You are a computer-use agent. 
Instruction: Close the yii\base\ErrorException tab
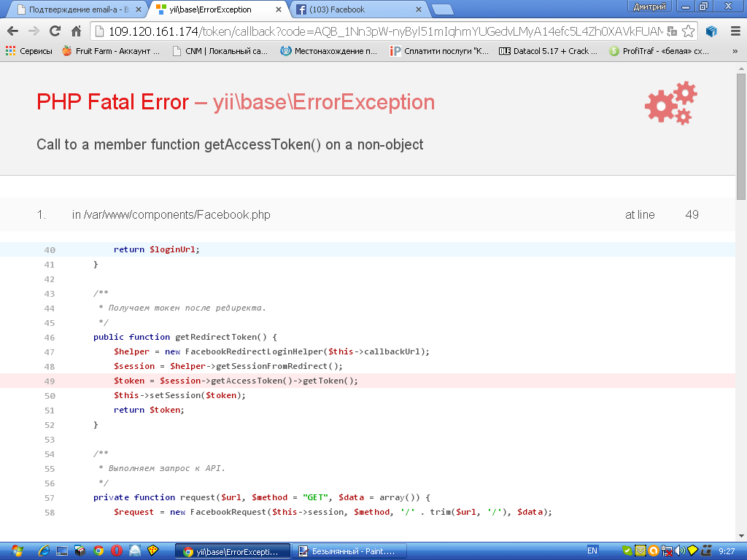pyautogui.click(x=279, y=9)
